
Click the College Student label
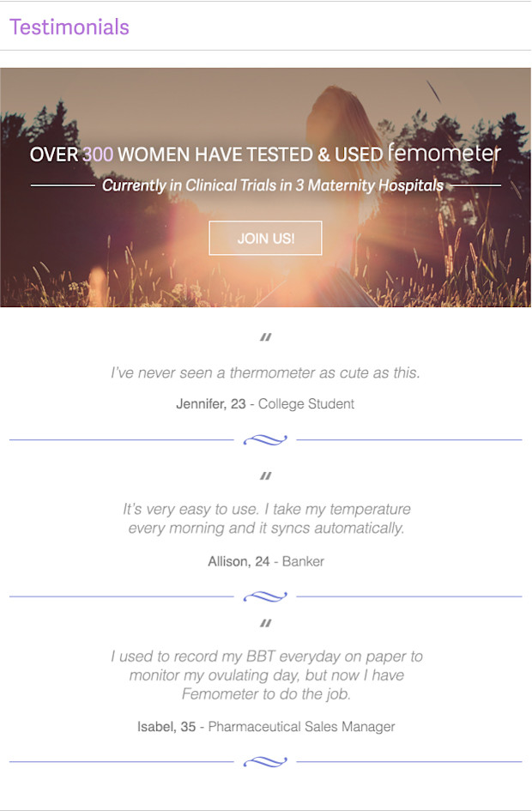coord(306,404)
